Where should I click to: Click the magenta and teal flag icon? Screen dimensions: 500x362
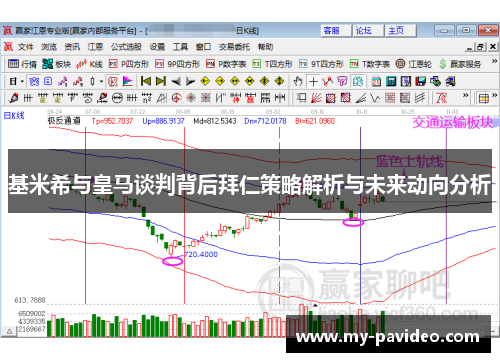(128, 81)
